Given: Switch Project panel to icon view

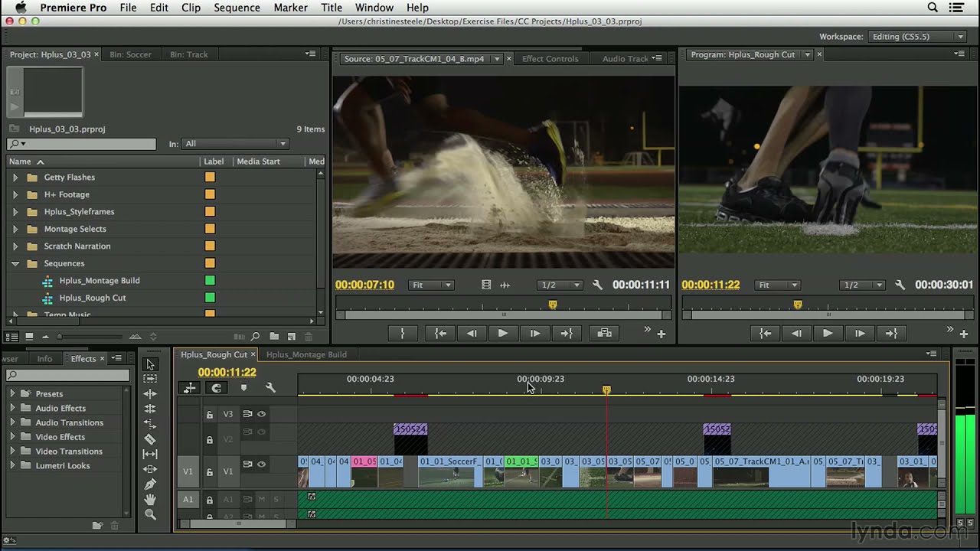Looking at the screenshot, I should [29, 337].
